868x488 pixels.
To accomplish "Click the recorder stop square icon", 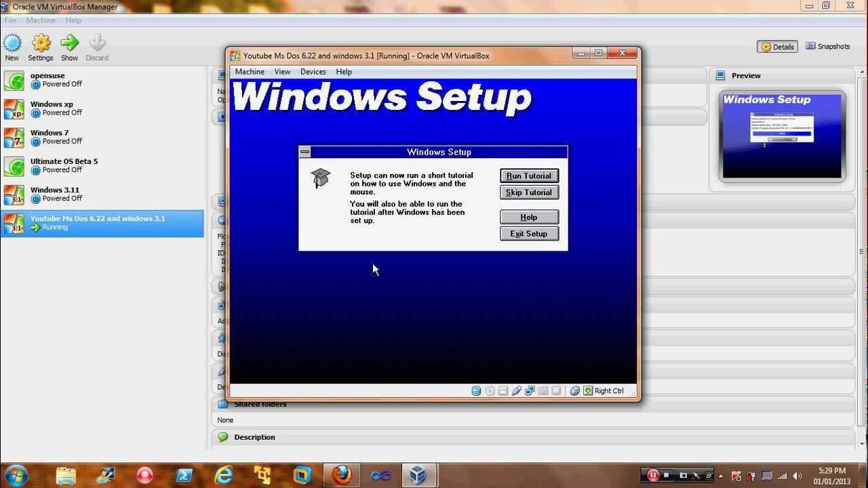I will pyautogui.click(x=667, y=475).
